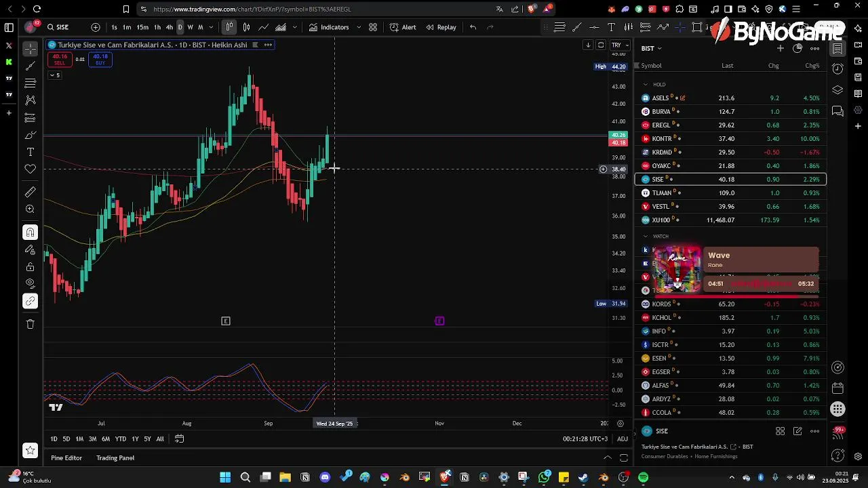Open the favorites star toolbar button
This screenshot has width=868, height=488.
tap(30, 450)
